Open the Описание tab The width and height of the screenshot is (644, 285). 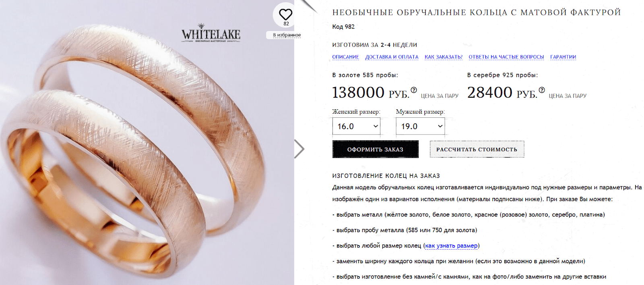pyautogui.click(x=345, y=57)
